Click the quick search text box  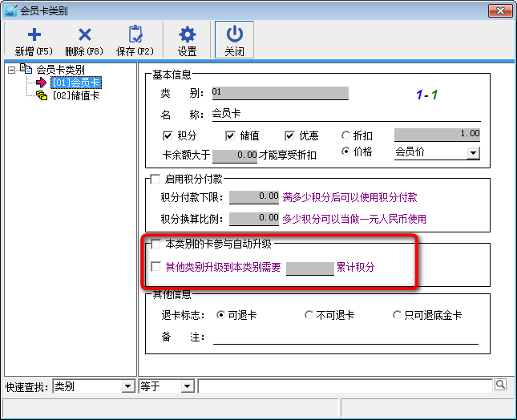pos(345,386)
